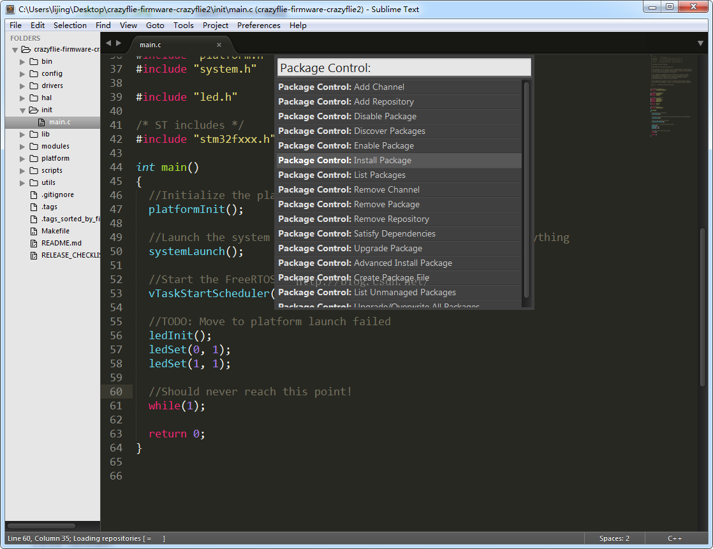Screen dimensions: 713x549
Task: Open the Project menu
Action: click(216, 25)
